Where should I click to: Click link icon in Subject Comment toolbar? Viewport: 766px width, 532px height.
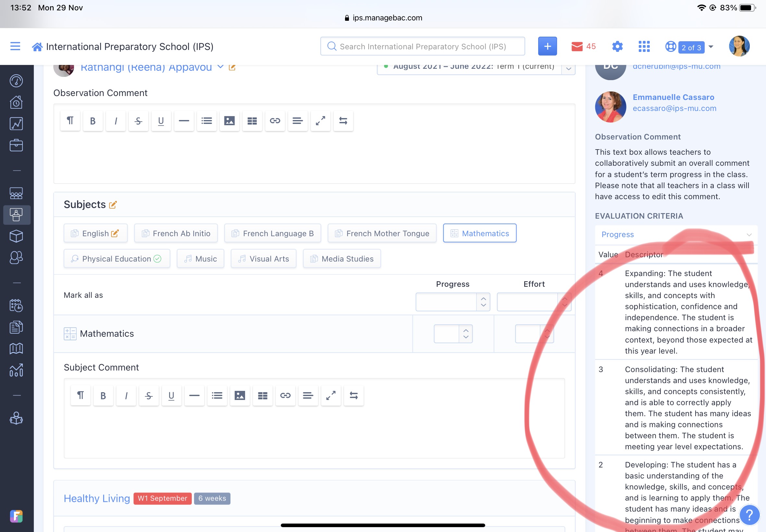[x=285, y=395]
